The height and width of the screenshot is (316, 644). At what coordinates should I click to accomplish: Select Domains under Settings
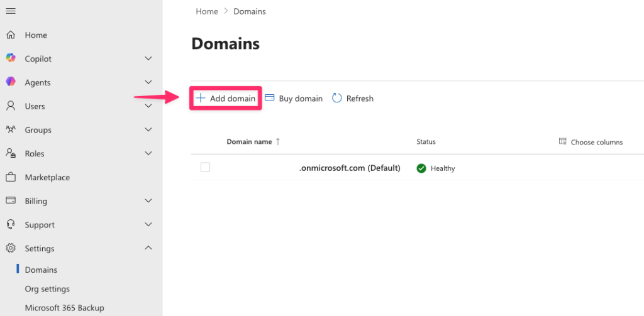41,270
